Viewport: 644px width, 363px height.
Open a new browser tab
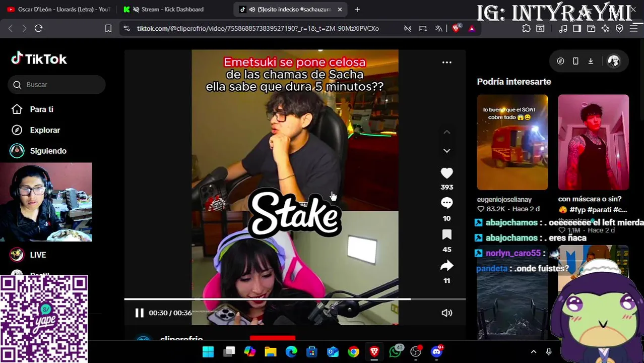[x=357, y=9]
